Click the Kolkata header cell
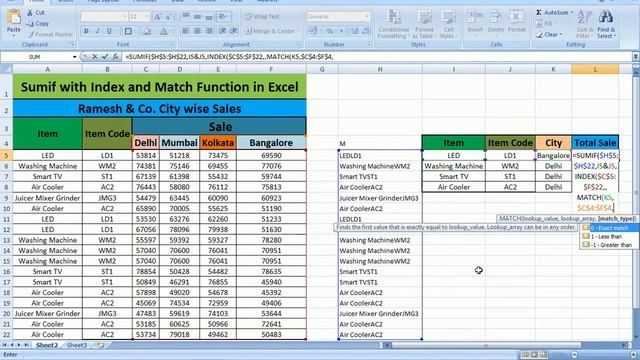The width and height of the screenshot is (640, 360). [218, 143]
